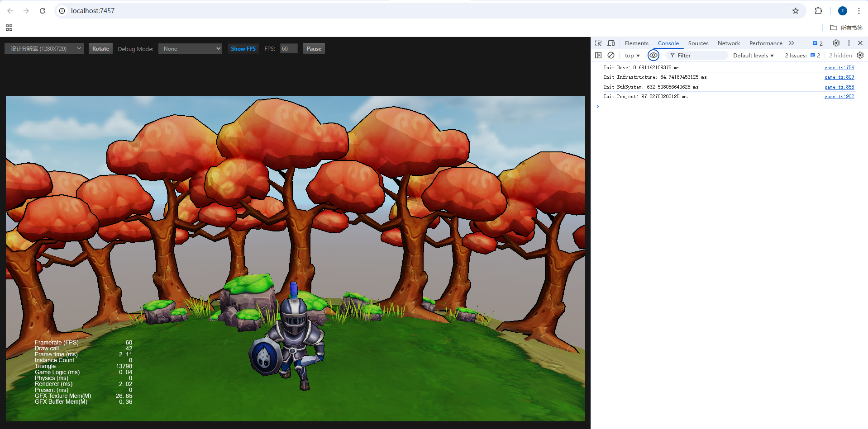Open the apps grid shortcut in bookmarks bar
The height and width of the screenshot is (429, 868).
(9, 28)
